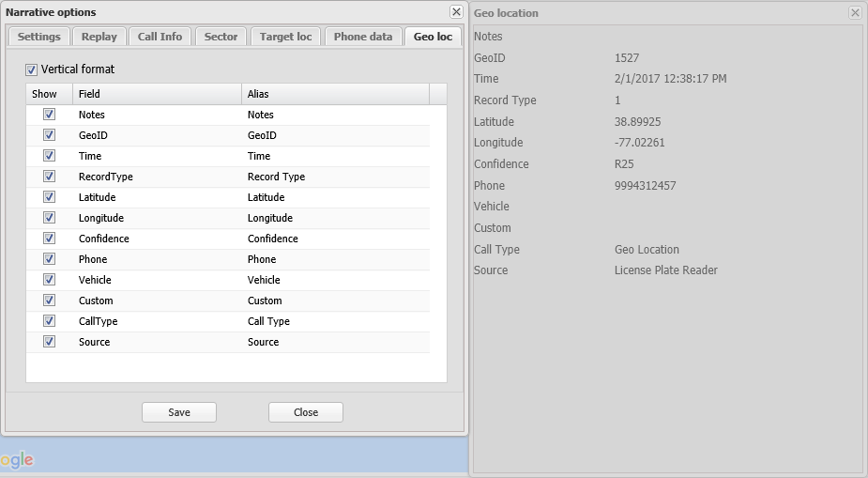Click the Save button
Screen dimensions: 868x478
[179, 412]
